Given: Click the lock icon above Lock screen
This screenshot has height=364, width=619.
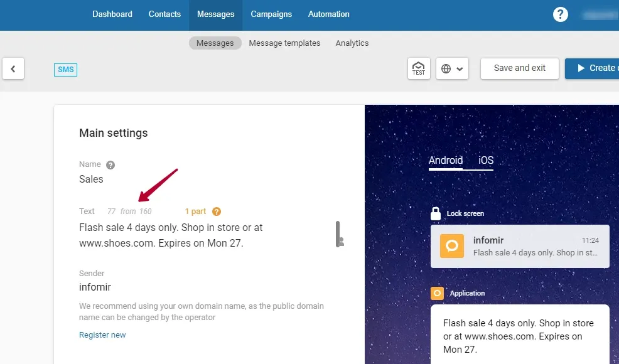Looking at the screenshot, I should (x=436, y=214).
